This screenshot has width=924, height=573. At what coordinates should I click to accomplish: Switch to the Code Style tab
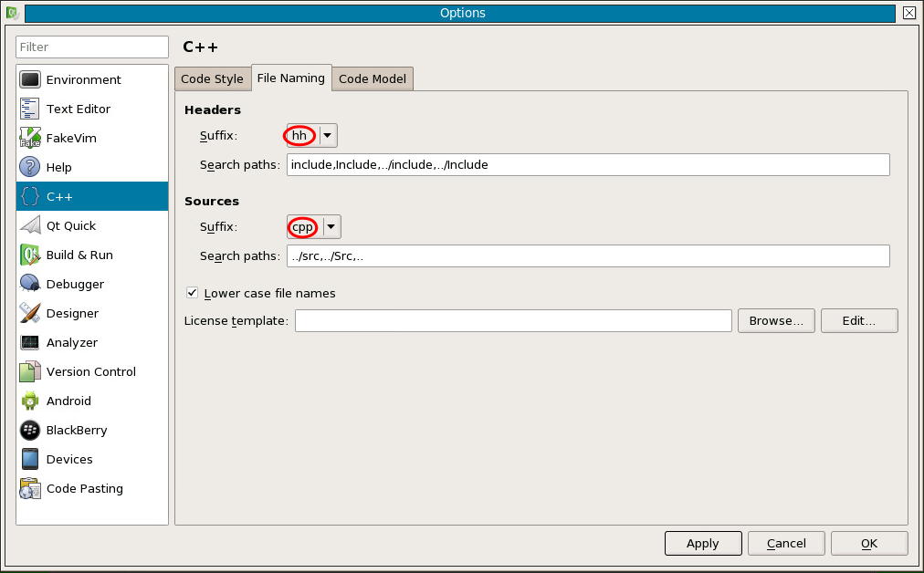212,78
